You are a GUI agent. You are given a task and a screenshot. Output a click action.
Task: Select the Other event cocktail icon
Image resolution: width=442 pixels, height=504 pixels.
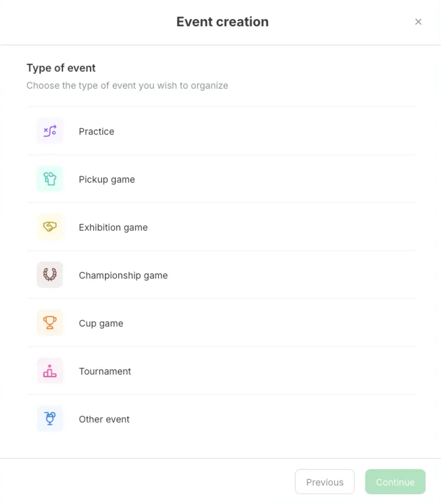pyautogui.click(x=50, y=419)
